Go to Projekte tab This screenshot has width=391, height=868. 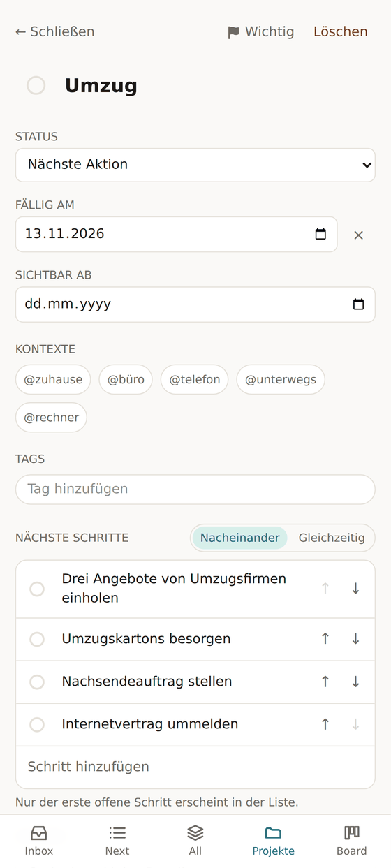pyautogui.click(x=274, y=841)
